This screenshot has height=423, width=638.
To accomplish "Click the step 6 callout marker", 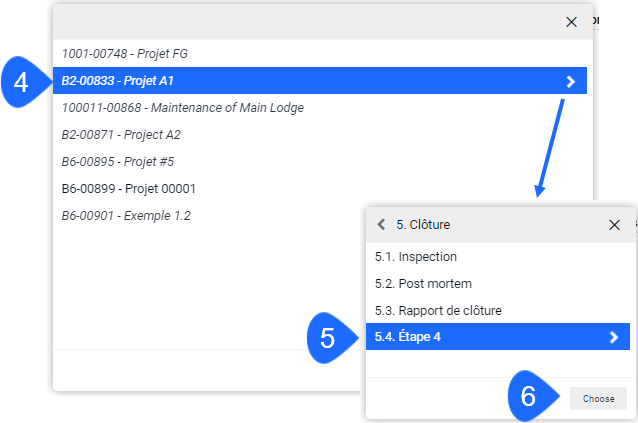I will click(531, 396).
